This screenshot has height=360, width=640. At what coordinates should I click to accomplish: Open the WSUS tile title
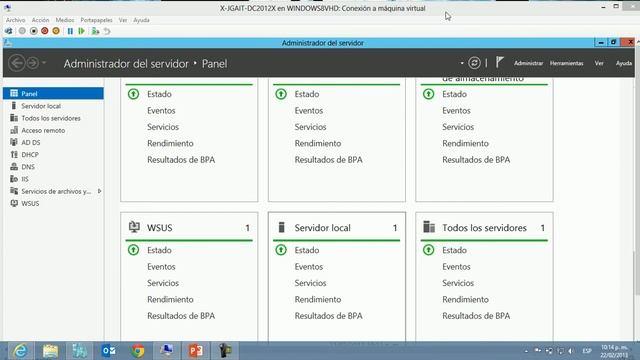160,228
